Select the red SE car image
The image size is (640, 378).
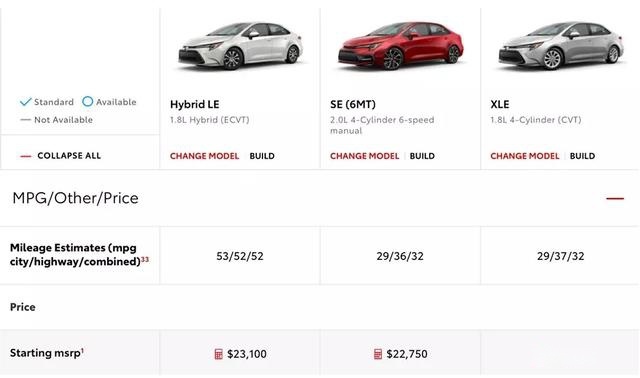400,45
